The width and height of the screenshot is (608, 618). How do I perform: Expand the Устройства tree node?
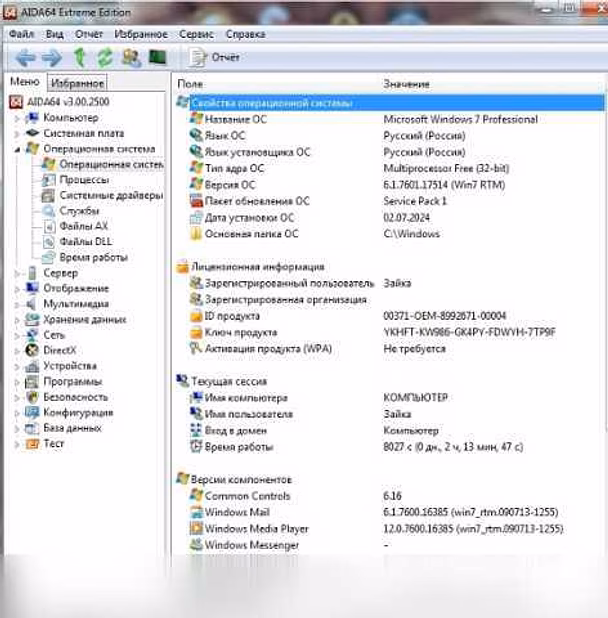(17, 367)
